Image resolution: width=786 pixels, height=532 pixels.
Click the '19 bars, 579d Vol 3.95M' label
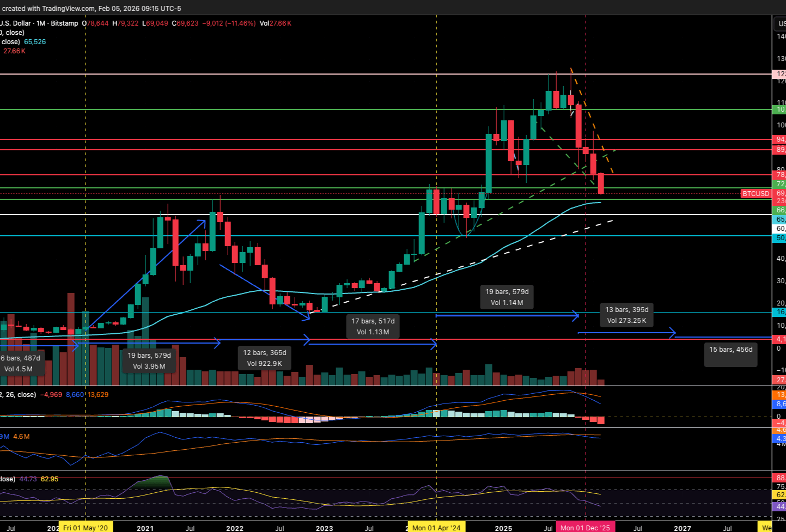tap(149, 360)
